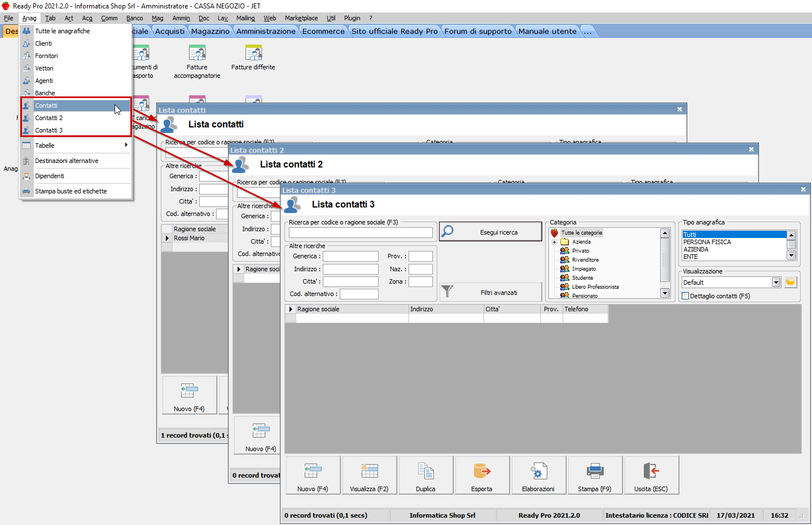Click the Esporta button
This screenshot has height=525, width=812.
[482, 475]
